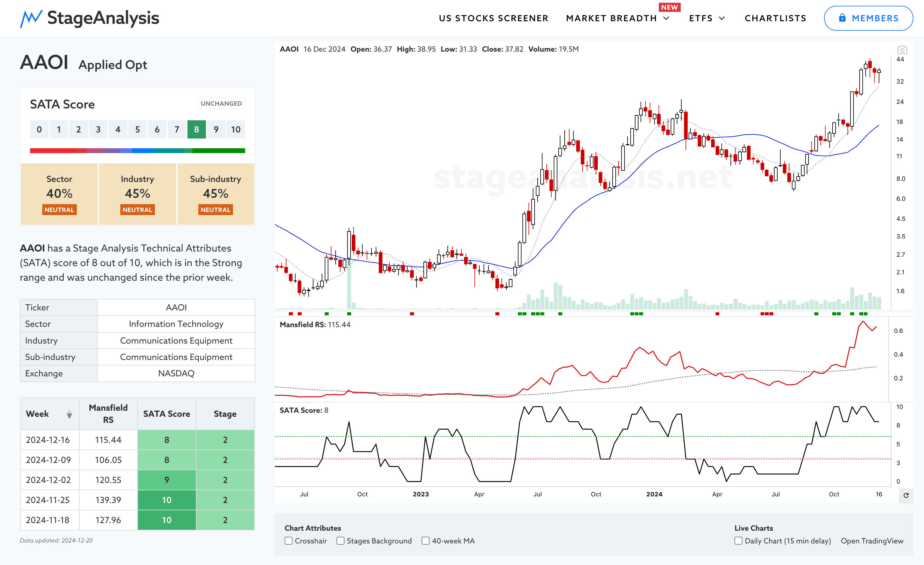Click the SATA Score: 8 chart label

coord(304,410)
